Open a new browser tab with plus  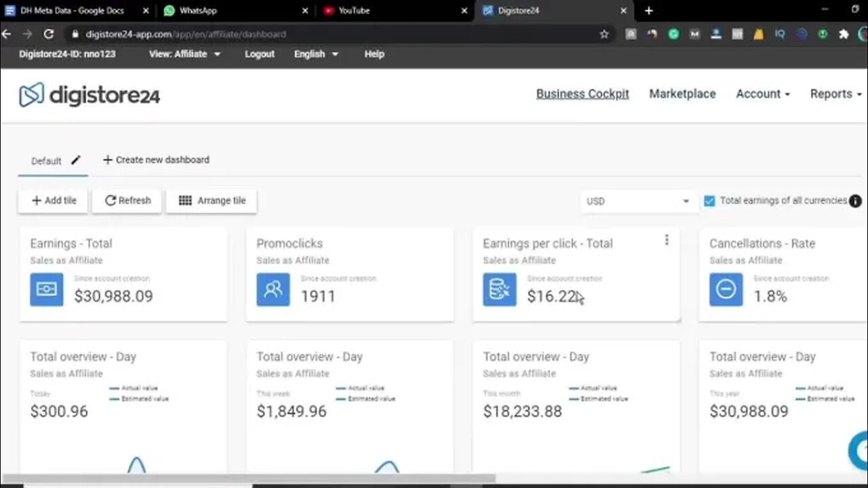pyautogui.click(x=648, y=11)
